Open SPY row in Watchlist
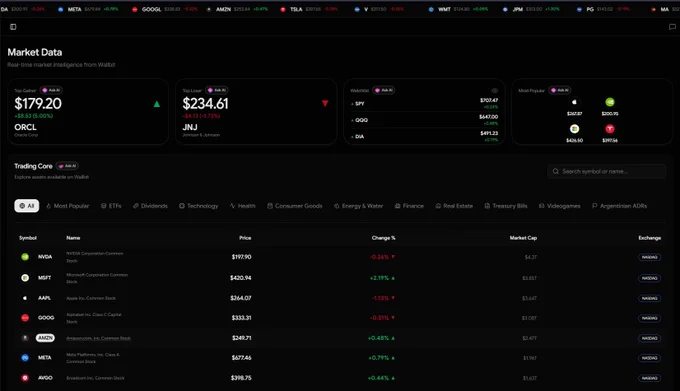This screenshot has width=680, height=391. [x=424, y=104]
